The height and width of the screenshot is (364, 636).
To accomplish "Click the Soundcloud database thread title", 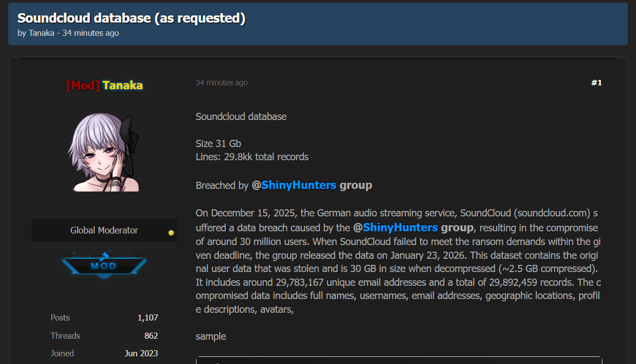I will tap(131, 18).
